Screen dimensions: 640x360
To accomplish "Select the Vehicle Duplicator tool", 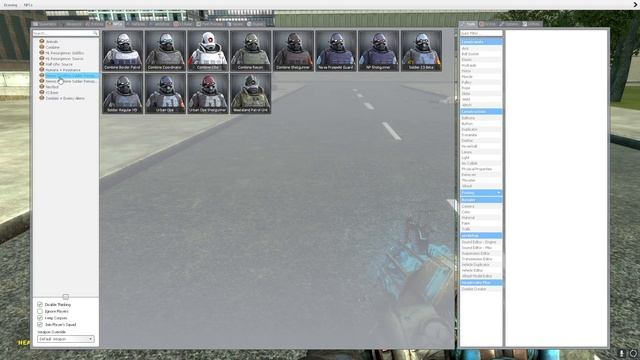I will pos(481,264).
